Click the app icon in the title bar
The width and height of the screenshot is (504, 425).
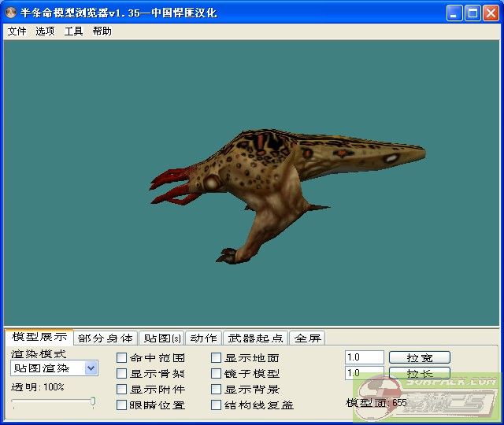(11, 13)
